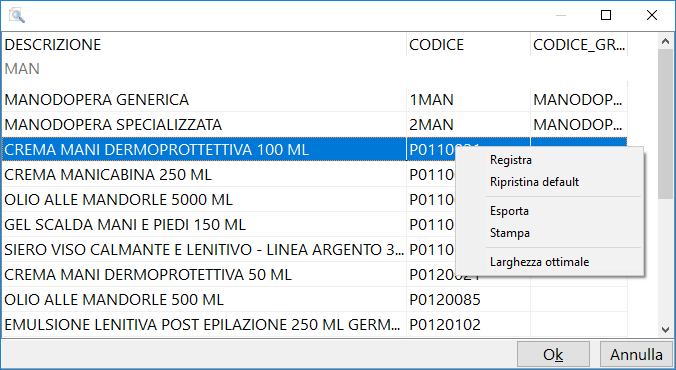676x370 pixels.
Task: Click code cell P0120102
Action: pyautogui.click(x=468, y=325)
